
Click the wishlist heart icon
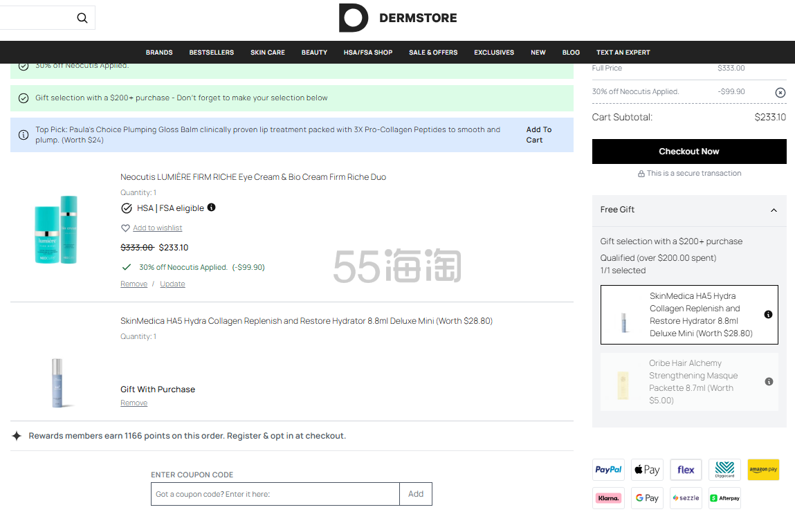[x=125, y=228]
